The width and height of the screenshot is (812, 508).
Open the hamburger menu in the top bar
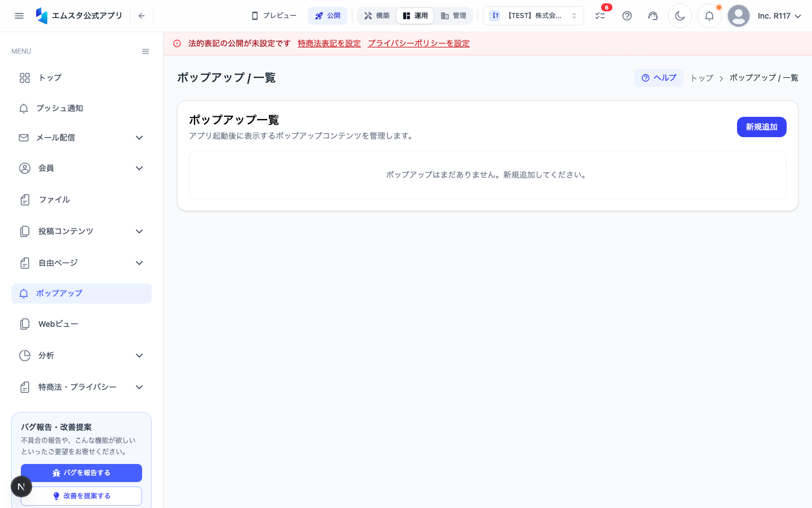coord(19,16)
